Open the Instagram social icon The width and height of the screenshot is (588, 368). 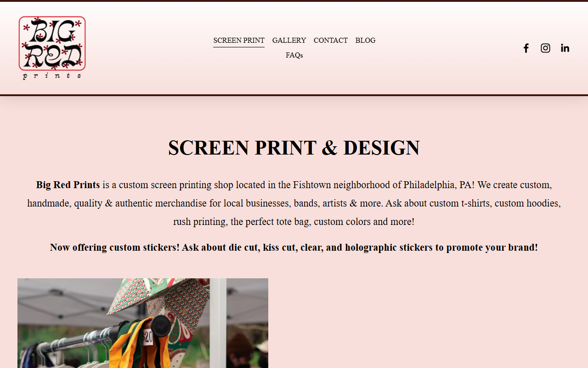pos(545,48)
